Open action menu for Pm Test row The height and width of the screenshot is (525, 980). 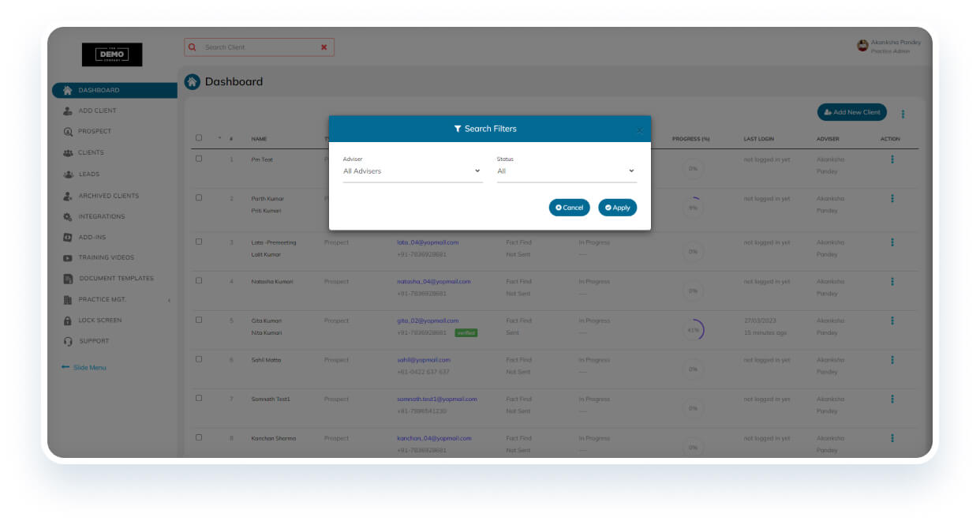pyautogui.click(x=892, y=159)
